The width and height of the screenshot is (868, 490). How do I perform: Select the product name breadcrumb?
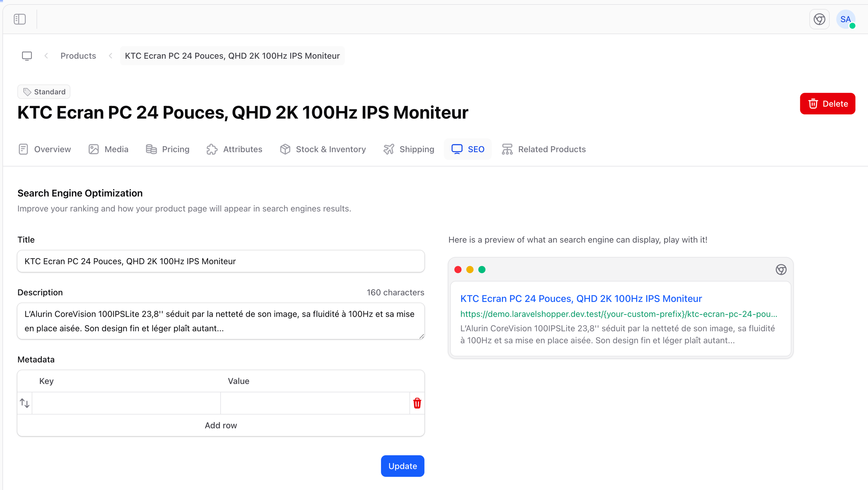coord(232,56)
